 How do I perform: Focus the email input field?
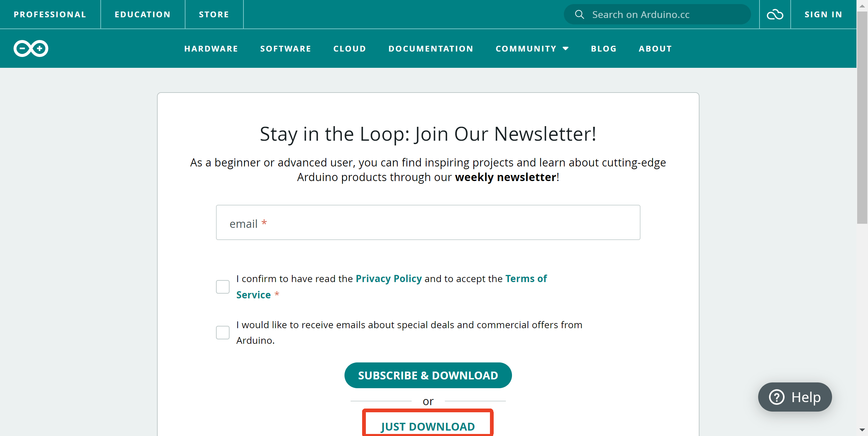point(428,222)
